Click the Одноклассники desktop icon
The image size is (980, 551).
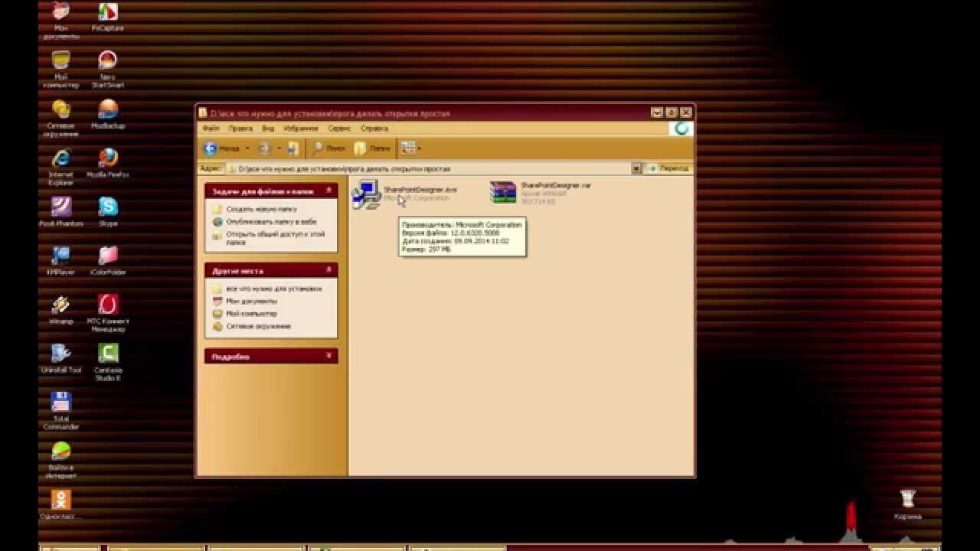(x=60, y=505)
